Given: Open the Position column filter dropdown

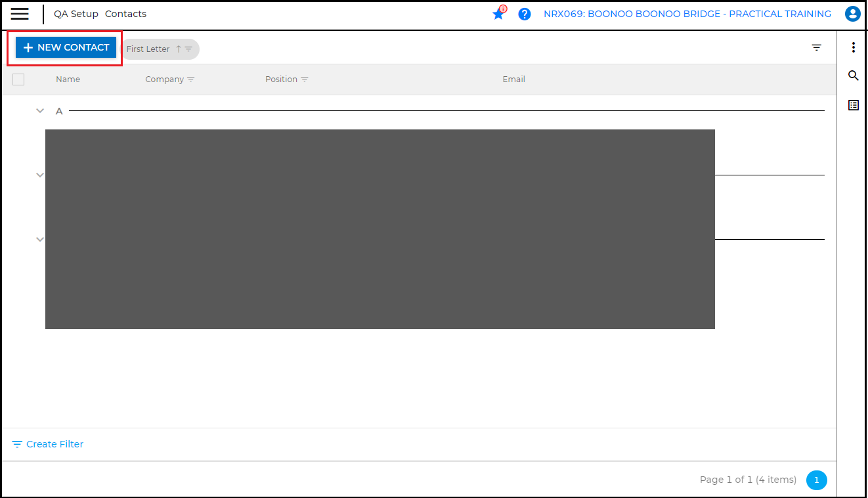Looking at the screenshot, I should [x=305, y=79].
